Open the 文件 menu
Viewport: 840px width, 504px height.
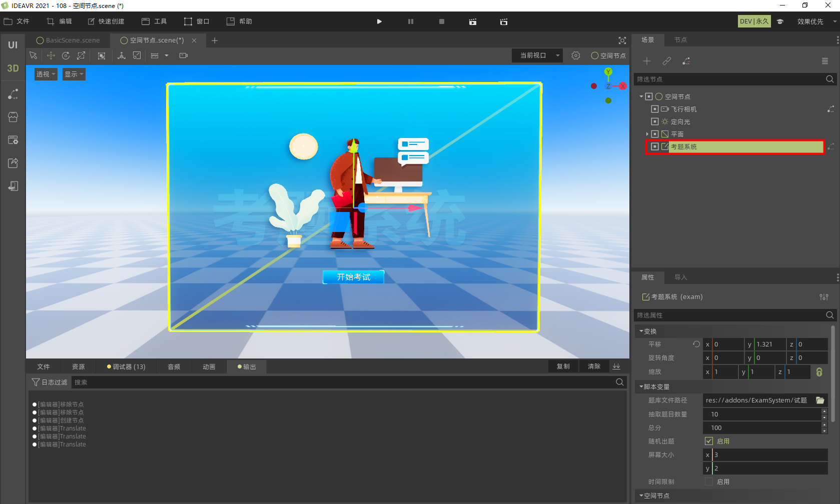pos(17,21)
